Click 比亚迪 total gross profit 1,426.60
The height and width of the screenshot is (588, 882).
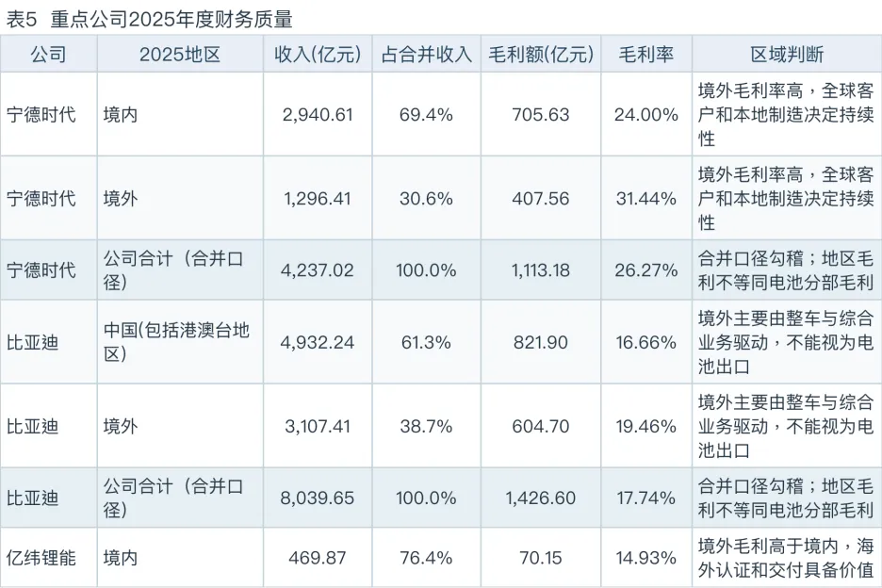[541, 498]
